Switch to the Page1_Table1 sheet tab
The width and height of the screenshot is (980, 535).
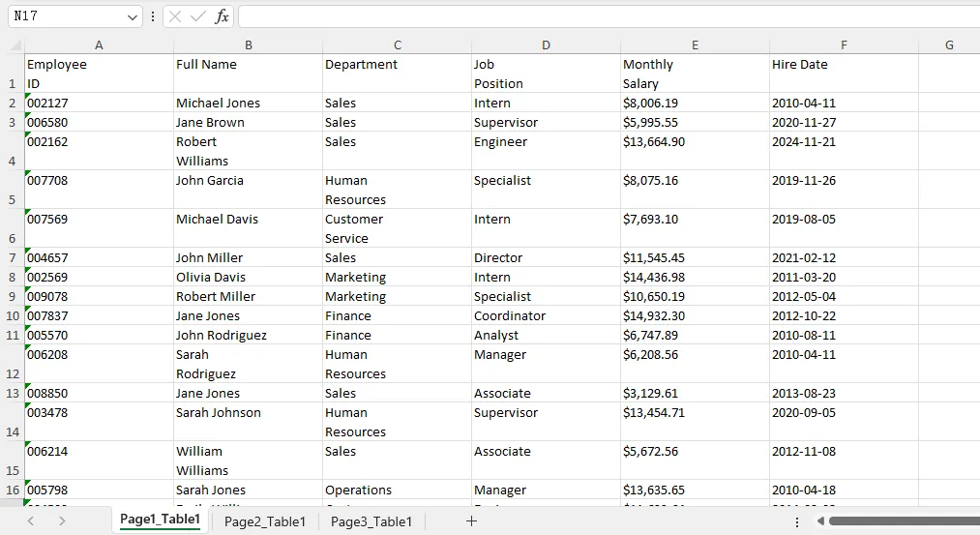(160, 520)
